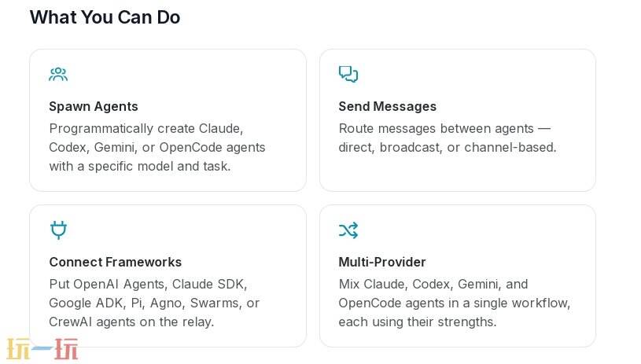The width and height of the screenshot is (641, 364).
Task: Click the Connect Frameworks plug icon
Action: 58,230
